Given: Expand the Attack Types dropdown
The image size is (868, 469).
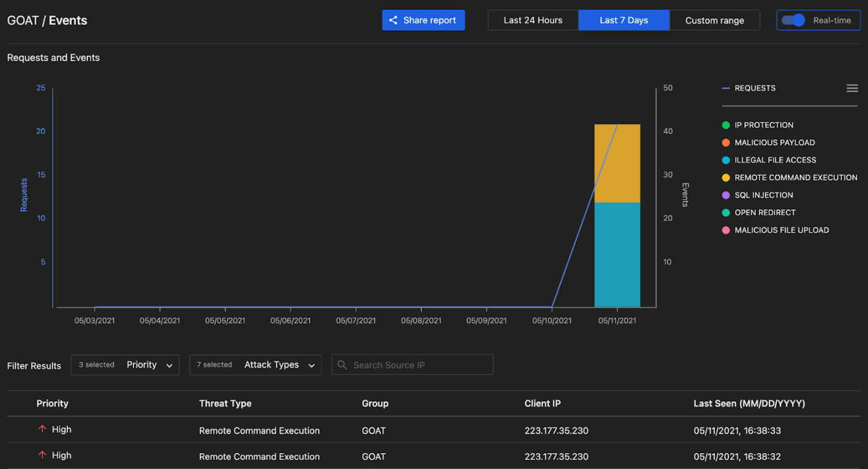Looking at the screenshot, I should [x=255, y=365].
